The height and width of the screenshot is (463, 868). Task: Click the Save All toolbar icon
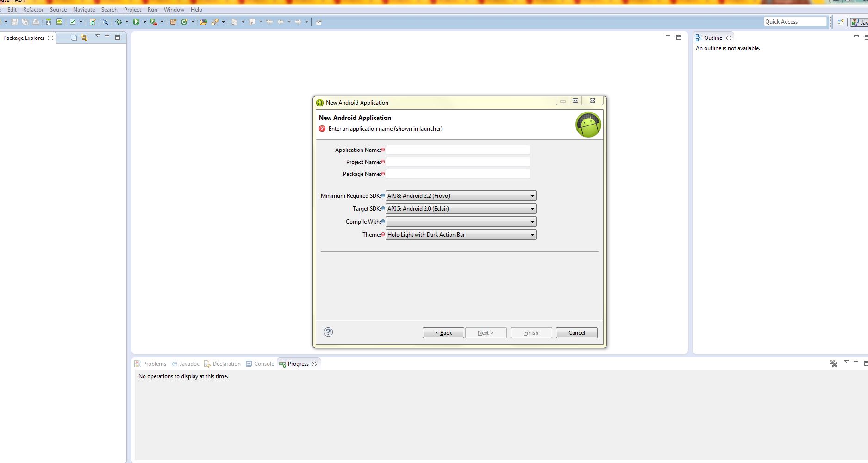point(25,22)
